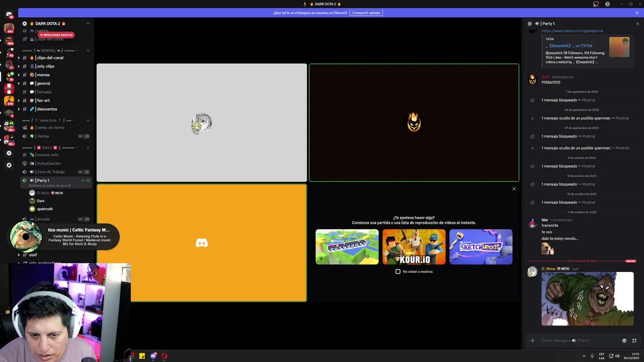644x362 pixels.
Task: Open the fan-art channel
Action: pyautogui.click(x=56, y=101)
